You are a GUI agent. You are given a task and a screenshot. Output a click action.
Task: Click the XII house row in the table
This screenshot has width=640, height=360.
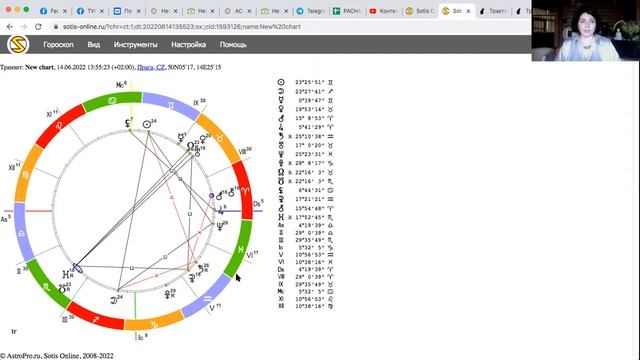pyautogui.click(x=305, y=306)
